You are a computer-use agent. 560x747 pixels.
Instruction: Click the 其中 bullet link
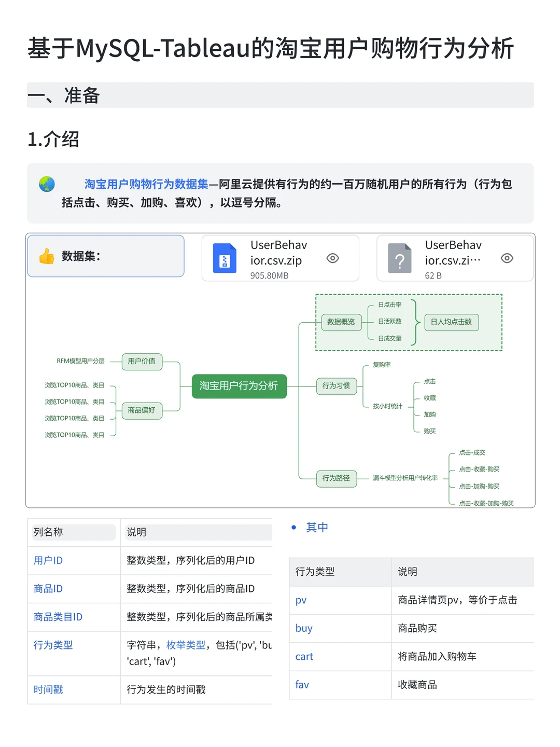click(x=317, y=528)
